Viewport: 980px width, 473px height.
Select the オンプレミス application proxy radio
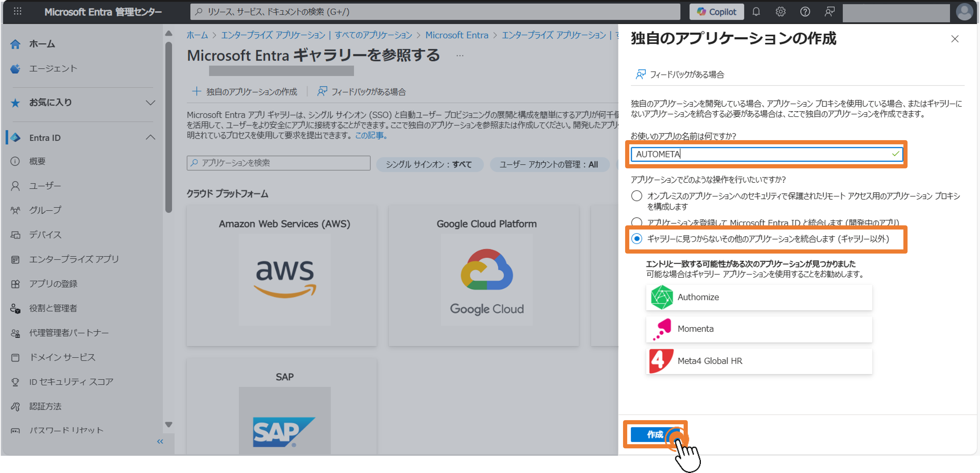636,196
